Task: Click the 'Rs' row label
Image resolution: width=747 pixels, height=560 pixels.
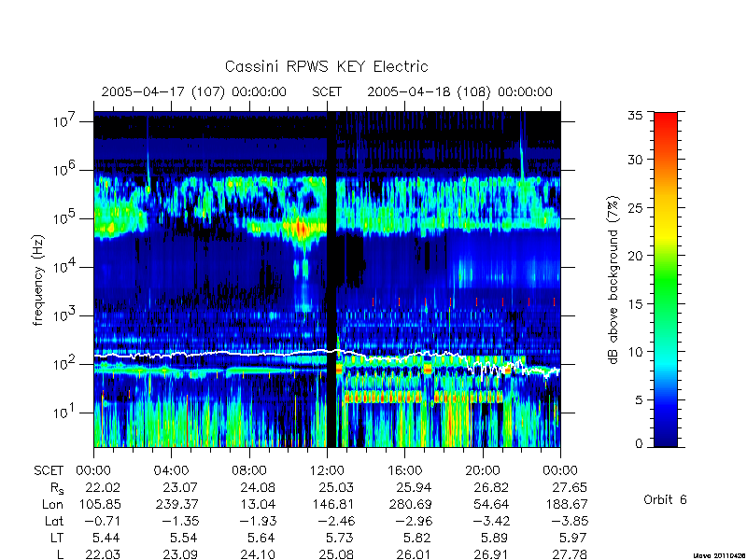Action: (57, 488)
